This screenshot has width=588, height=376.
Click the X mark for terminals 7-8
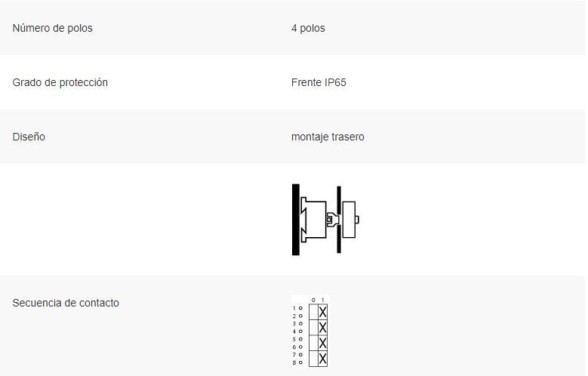[x=322, y=359]
